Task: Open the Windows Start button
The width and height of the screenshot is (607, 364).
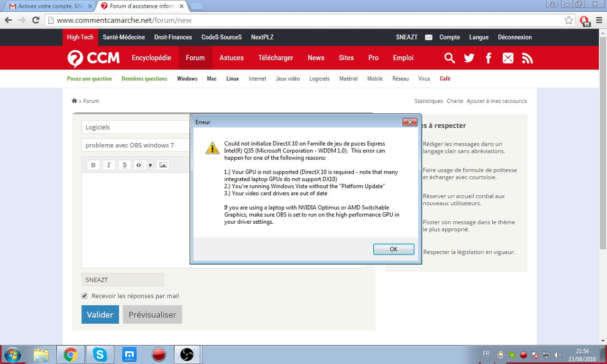Action: pyautogui.click(x=12, y=355)
